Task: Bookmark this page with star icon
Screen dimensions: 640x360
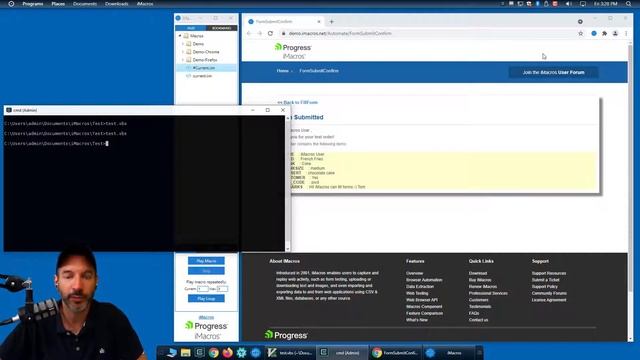Action: pyautogui.click(x=580, y=33)
